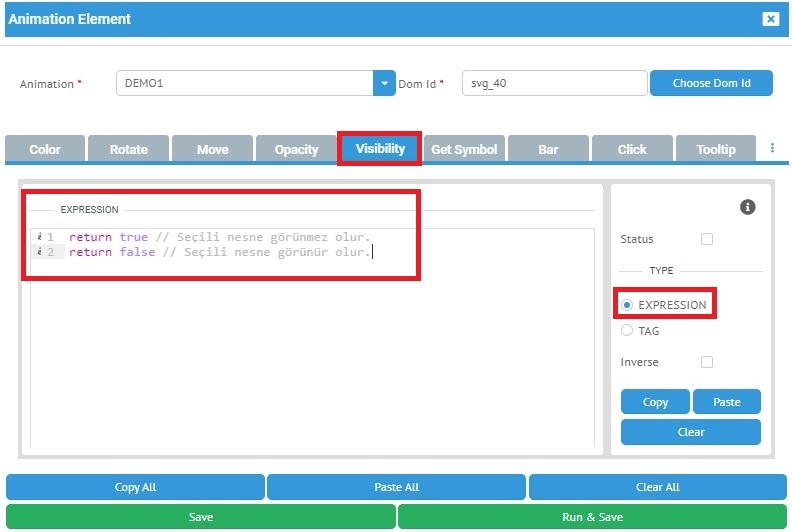Select the EXPRESSION type radio button
792x532 pixels.
[x=627, y=305]
